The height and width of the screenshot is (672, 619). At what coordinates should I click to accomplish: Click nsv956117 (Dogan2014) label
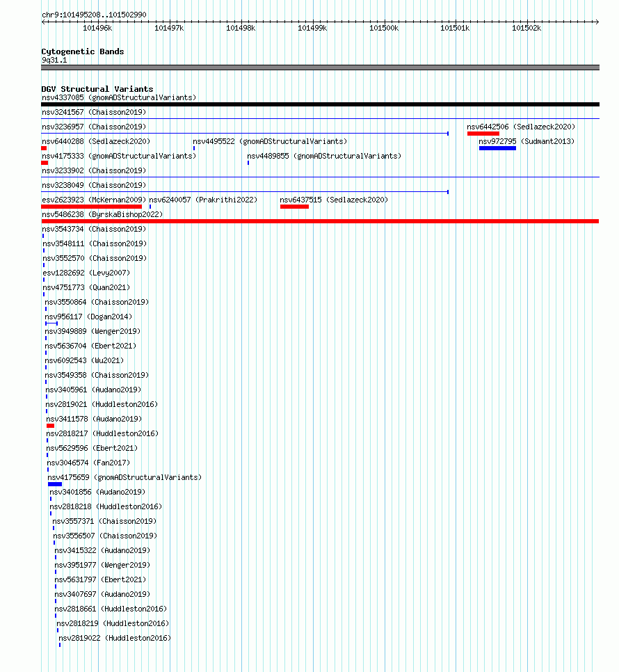point(88,317)
